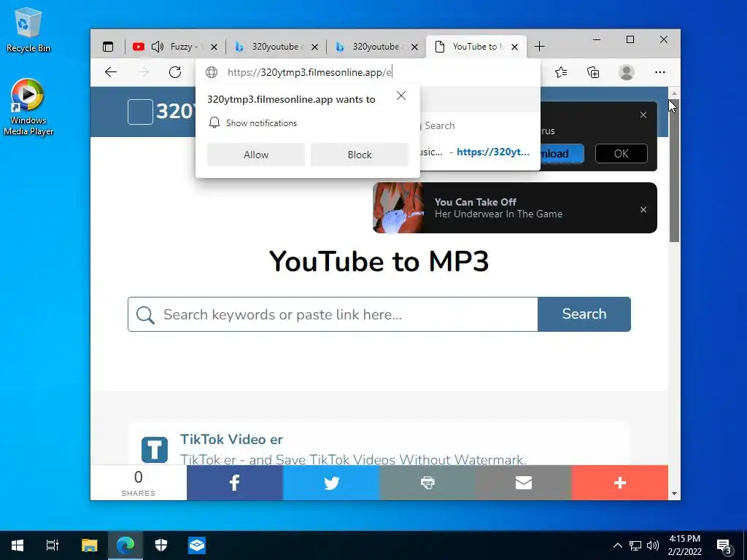Close the 'You Can Take Off' ad
This screenshot has width=747, height=560.
click(643, 209)
